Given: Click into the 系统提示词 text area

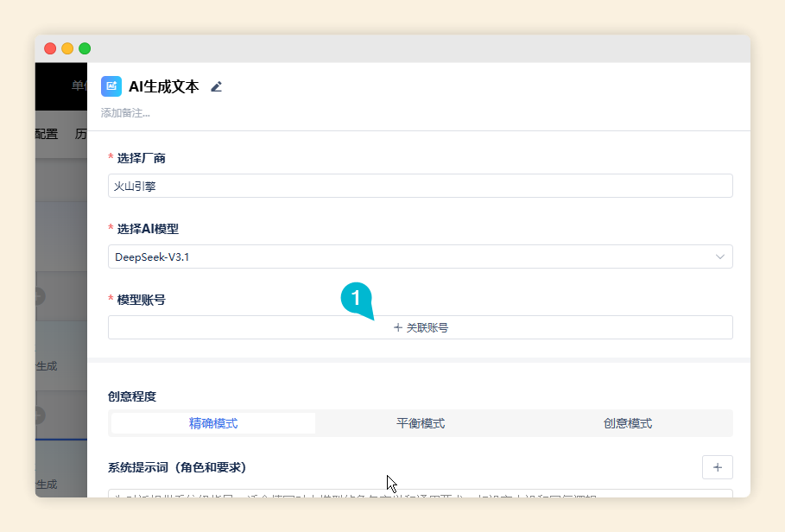Looking at the screenshot, I should (420, 494).
